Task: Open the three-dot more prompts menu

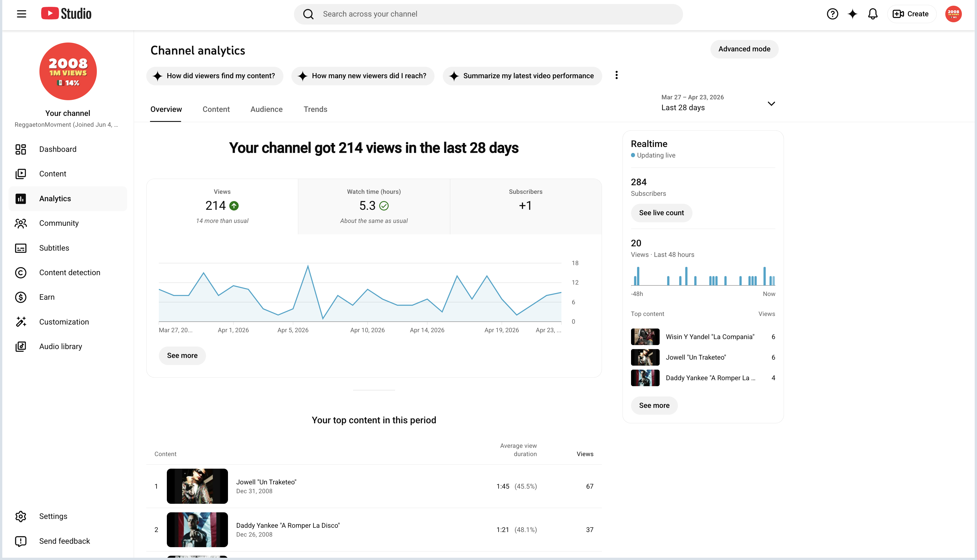Action: [x=616, y=75]
